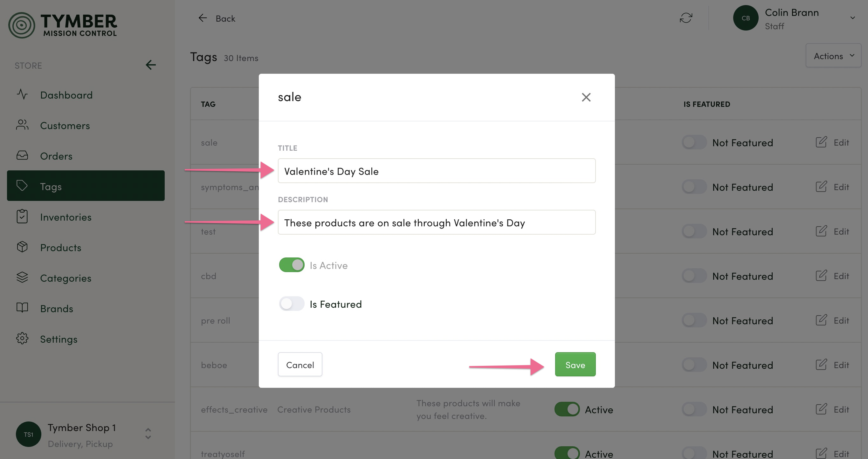
Task: Click edit pencil icon in beboe row
Action: point(821,364)
